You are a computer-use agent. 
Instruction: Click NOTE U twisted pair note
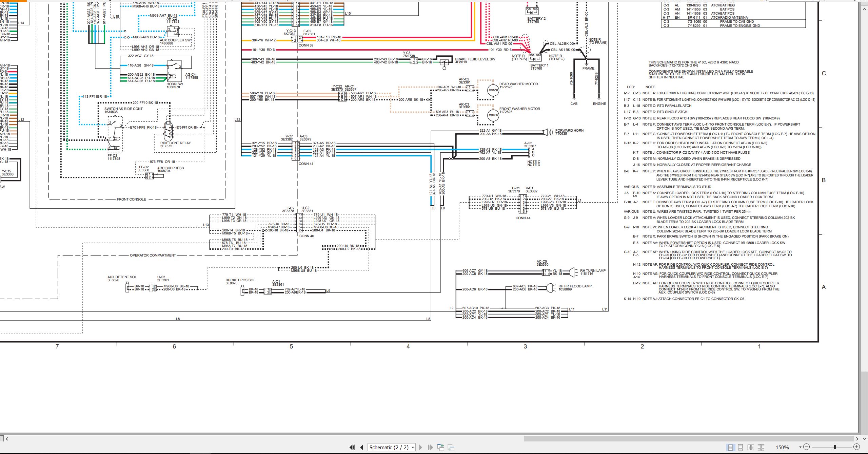[697, 212]
